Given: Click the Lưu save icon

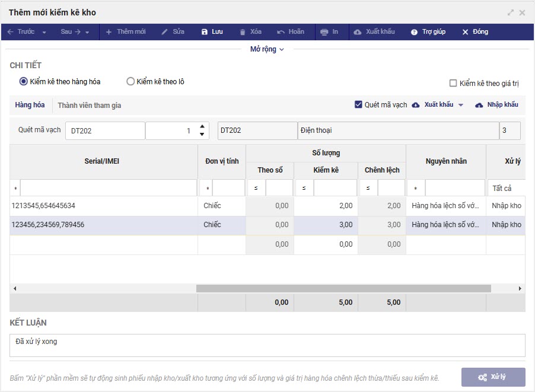Looking at the screenshot, I should point(205,32).
